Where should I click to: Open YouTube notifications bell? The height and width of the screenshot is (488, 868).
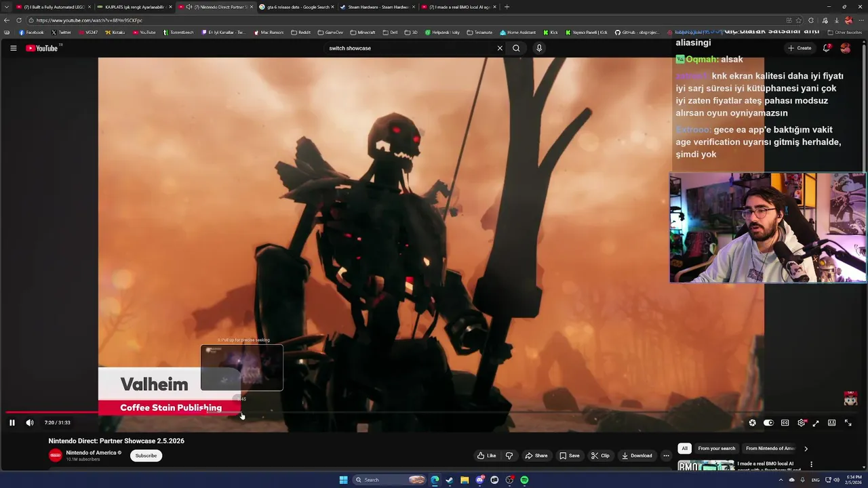tap(826, 48)
